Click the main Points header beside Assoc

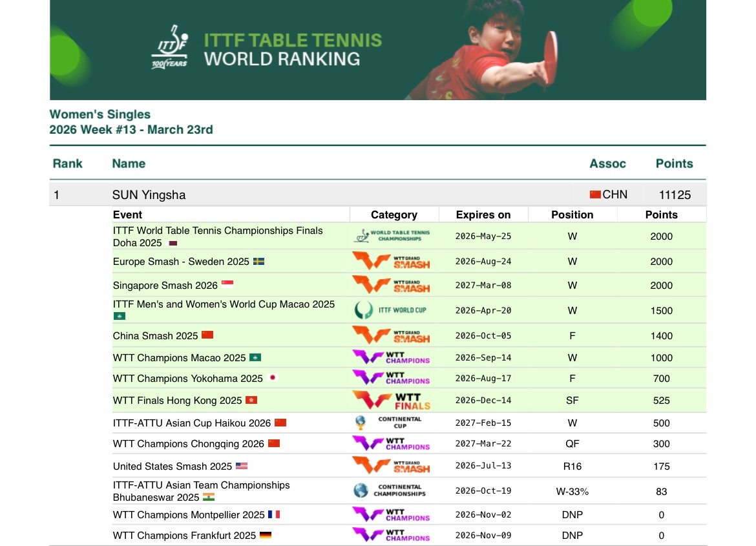[x=674, y=163]
